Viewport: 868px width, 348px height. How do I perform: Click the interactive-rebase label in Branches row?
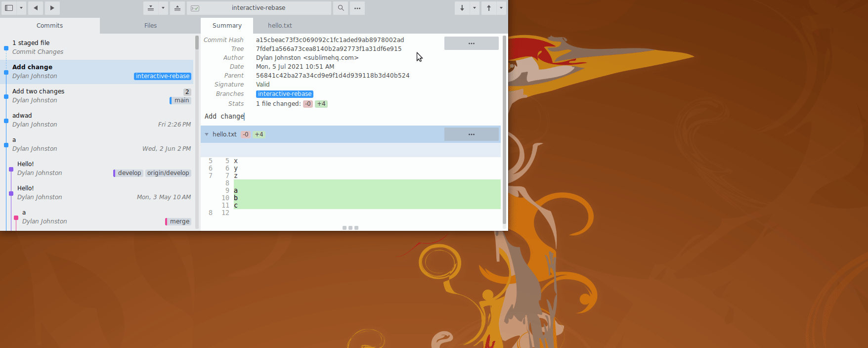(285, 94)
